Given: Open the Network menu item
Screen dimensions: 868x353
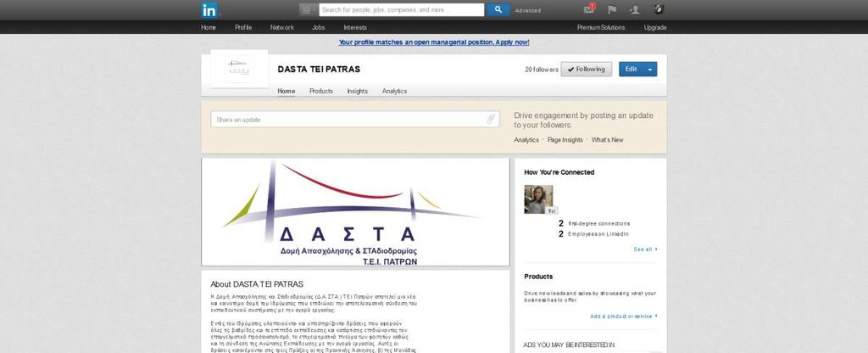Looking at the screenshot, I should pyautogui.click(x=282, y=28).
